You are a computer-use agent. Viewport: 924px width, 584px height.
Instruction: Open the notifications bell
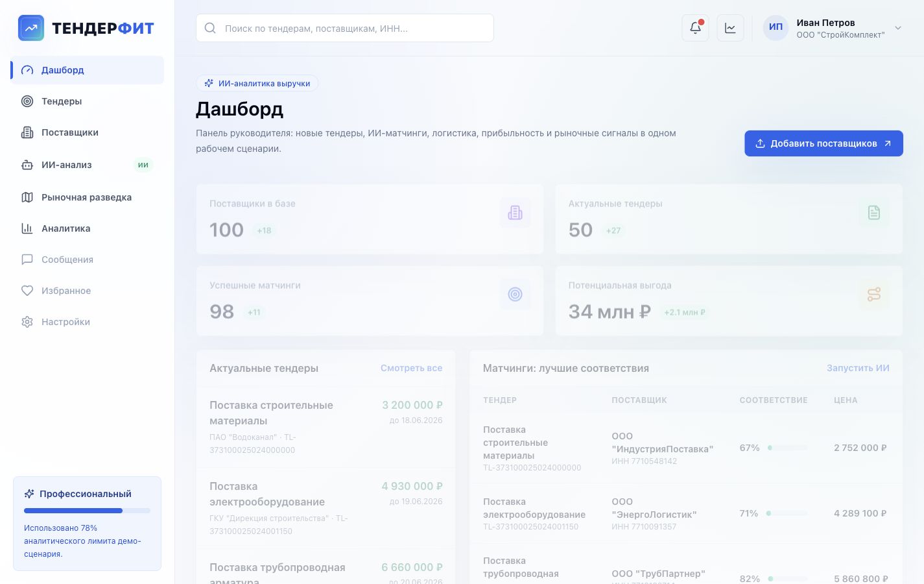pyautogui.click(x=695, y=28)
